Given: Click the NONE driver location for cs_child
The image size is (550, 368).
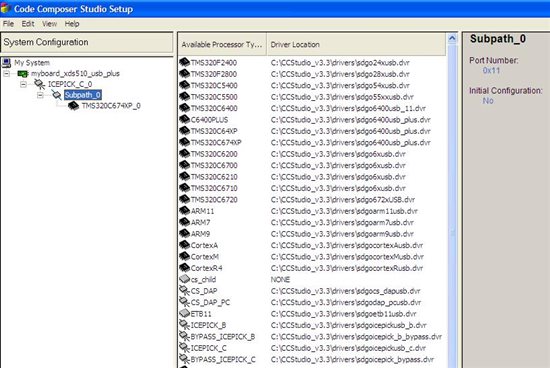Looking at the screenshot, I should click(x=280, y=280).
